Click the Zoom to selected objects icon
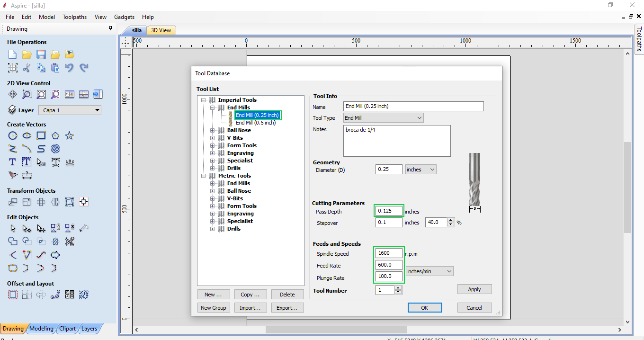The height and width of the screenshot is (340, 644). (x=55, y=94)
